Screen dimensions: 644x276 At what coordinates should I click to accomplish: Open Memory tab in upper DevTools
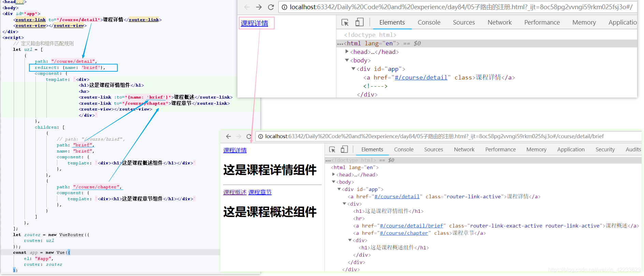point(584,23)
